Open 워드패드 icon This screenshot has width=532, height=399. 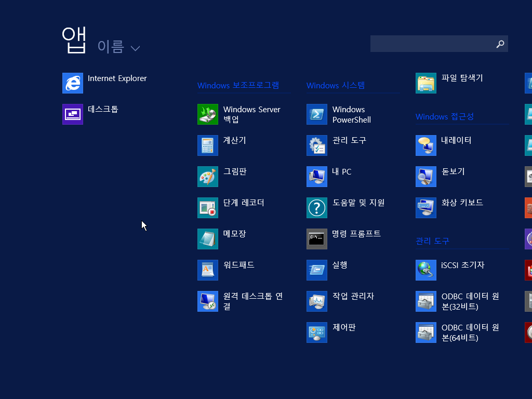coord(208,270)
